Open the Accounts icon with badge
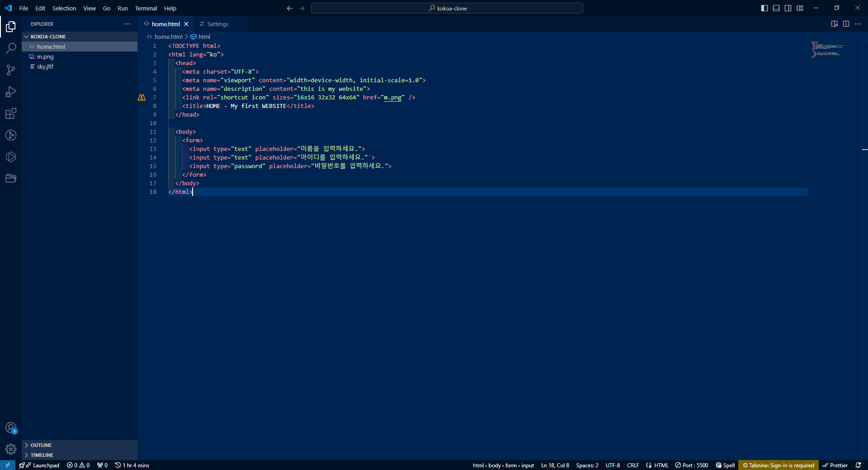Screen dimensions: 868x470 (x=11, y=428)
